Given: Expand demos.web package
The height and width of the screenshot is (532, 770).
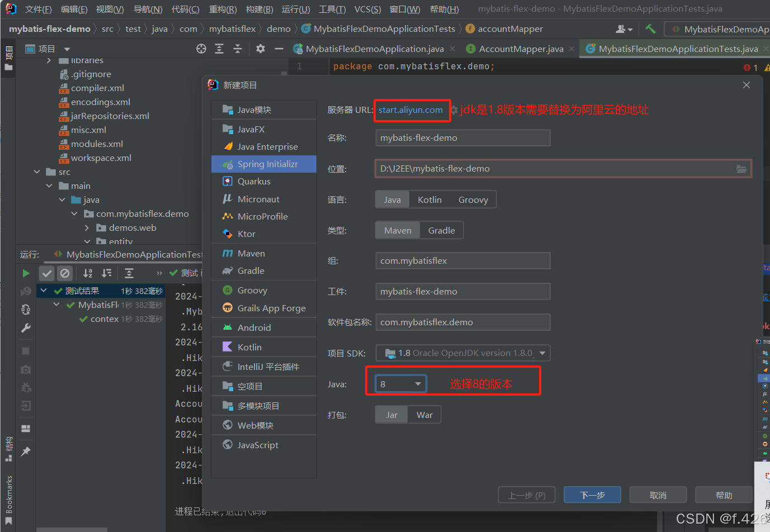Looking at the screenshot, I should tap(87, 228).
